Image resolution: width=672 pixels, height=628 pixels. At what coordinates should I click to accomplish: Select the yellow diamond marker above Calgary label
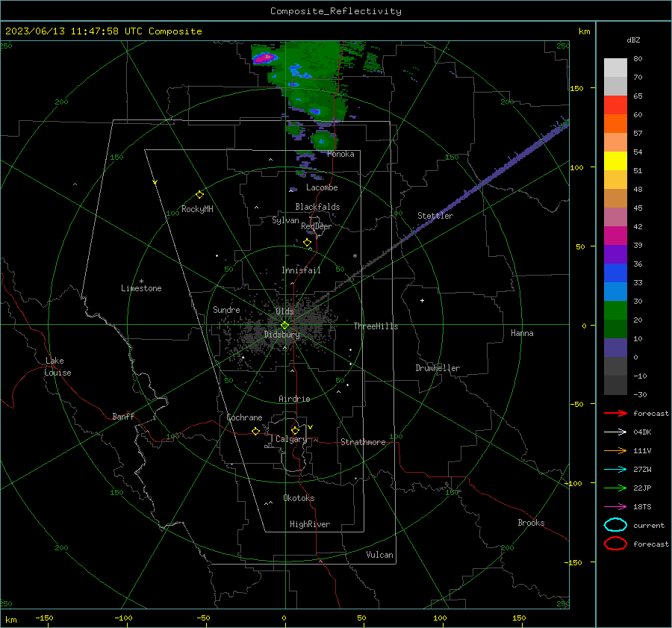click(295, 430)
